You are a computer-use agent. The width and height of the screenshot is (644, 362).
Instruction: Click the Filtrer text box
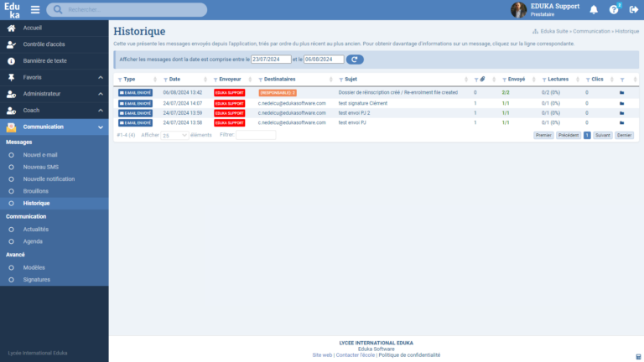coord(256,135)
